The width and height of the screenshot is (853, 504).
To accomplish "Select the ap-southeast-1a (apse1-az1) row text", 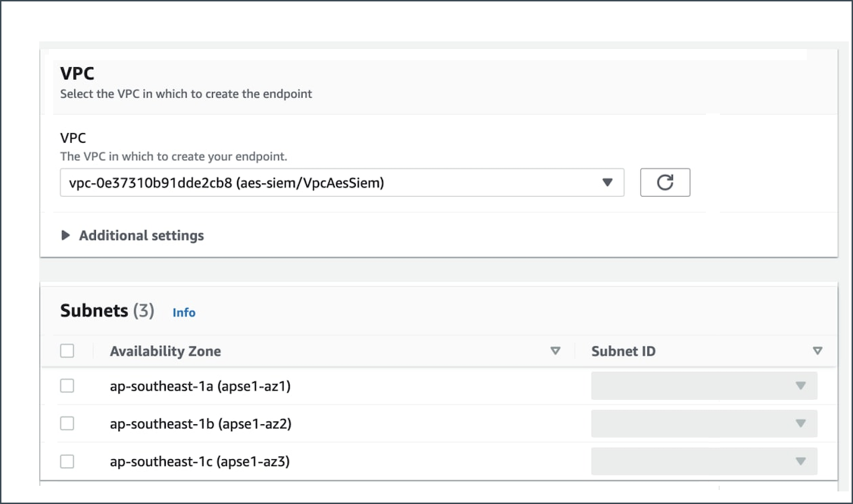I will pyautogui.click(x=200, y=386).
